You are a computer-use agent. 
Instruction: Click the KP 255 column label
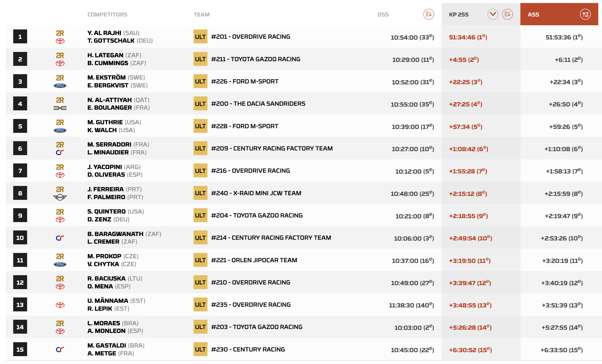[x=458, y=15]
